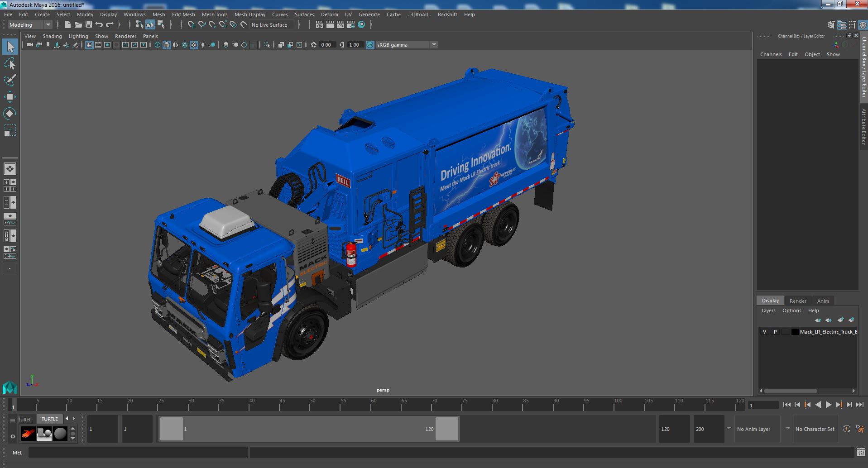868x468 pixels.
Task: Click the Mack_LR_Electric_Truck layer color swatch
Action: point(795,332)
